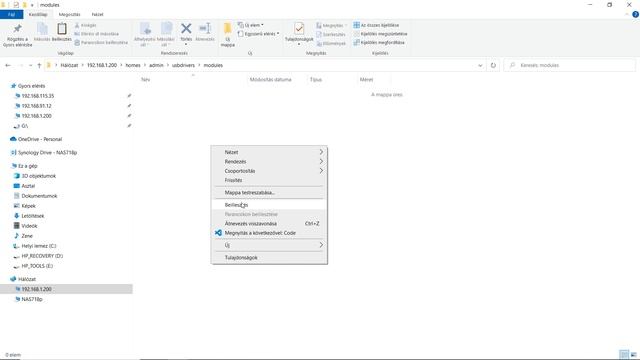The image size is (640, 360).
Task: Click 192.168.1.200 in the address breadcrumb
Action: click(x=102, y=65)
